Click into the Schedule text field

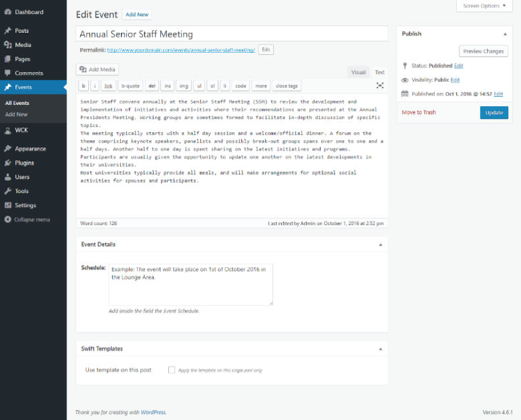[x=191, y=284]
